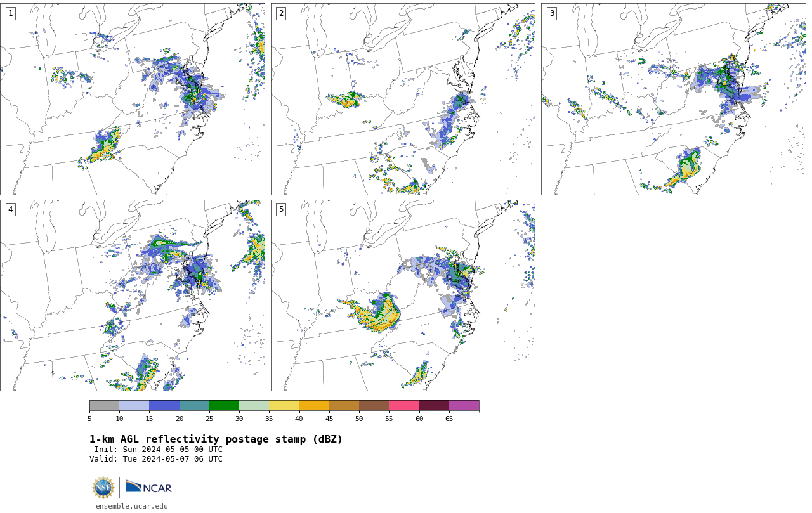Click the brown 50-55 dBZ swatch

coord(374,406)
